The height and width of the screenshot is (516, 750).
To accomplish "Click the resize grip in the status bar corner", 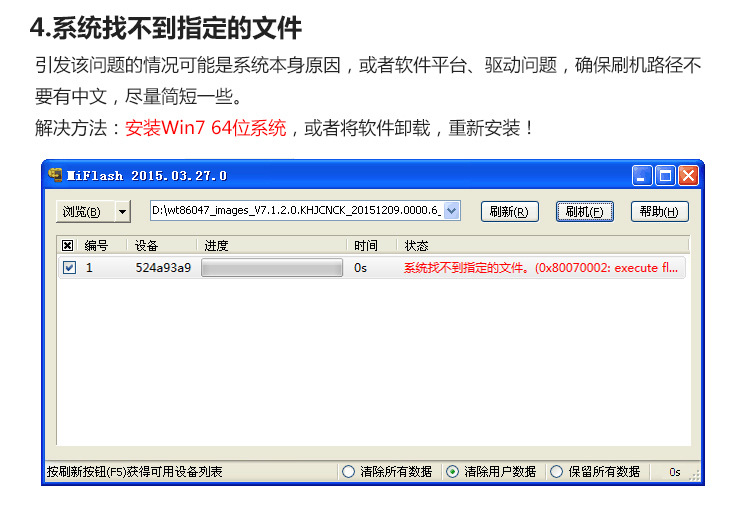I will [695, 474].
